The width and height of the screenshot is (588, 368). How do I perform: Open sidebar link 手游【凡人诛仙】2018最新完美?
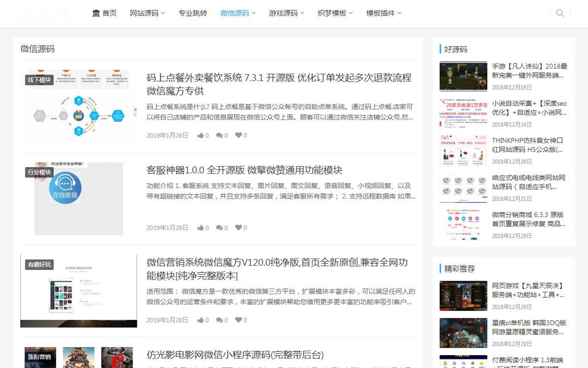click(x=530, y=70)
